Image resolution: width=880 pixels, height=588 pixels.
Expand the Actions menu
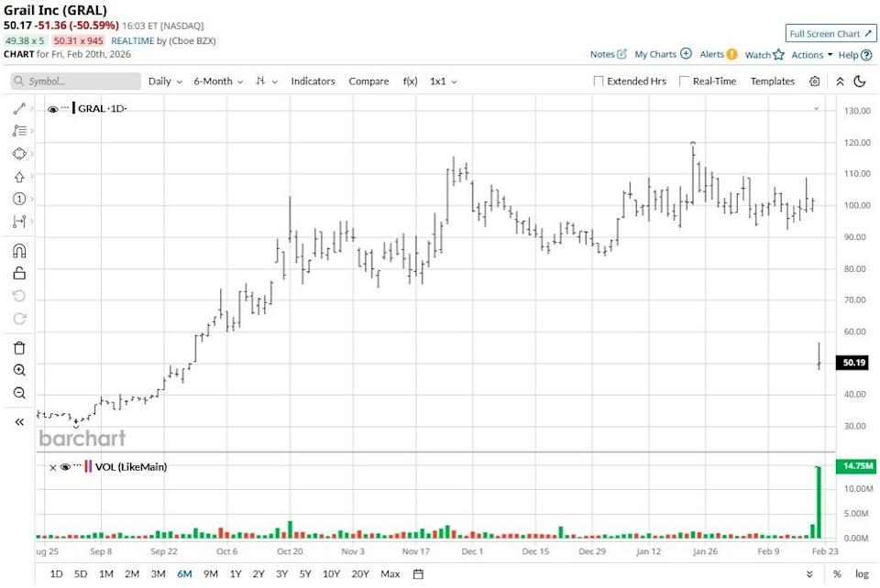point(807,54)
